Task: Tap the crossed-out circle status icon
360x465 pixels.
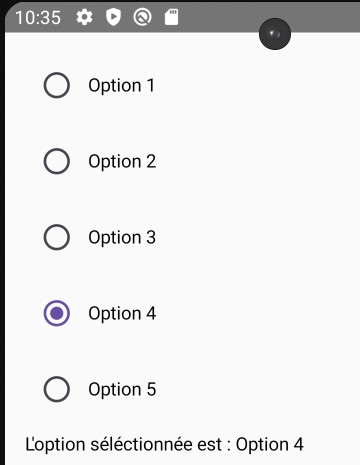Action: tap(142, 17)
